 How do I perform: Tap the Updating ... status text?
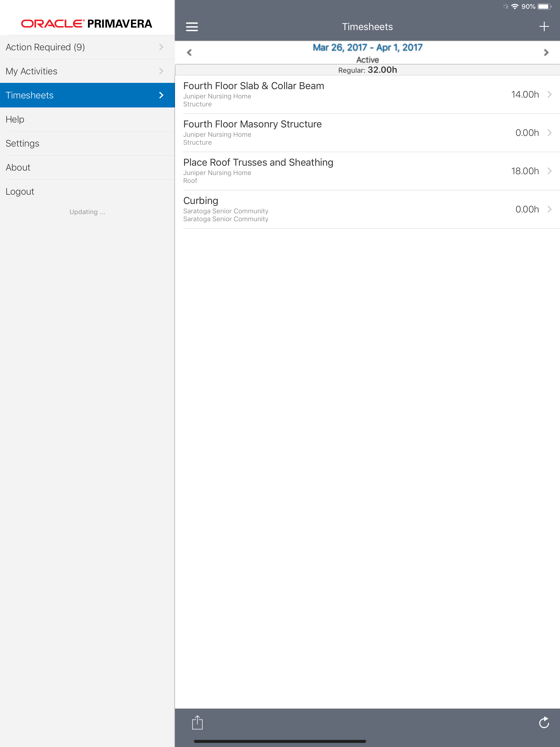[87, 212]
